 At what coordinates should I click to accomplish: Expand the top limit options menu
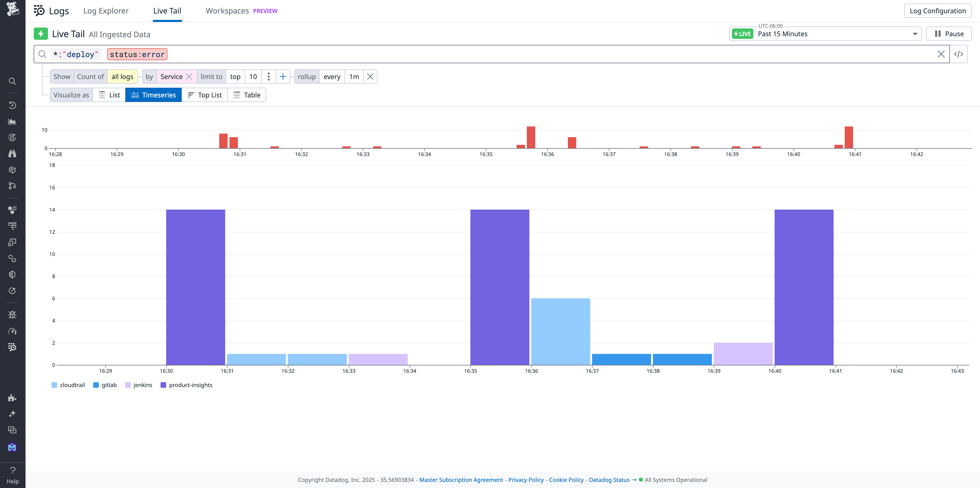coord(269,76)
